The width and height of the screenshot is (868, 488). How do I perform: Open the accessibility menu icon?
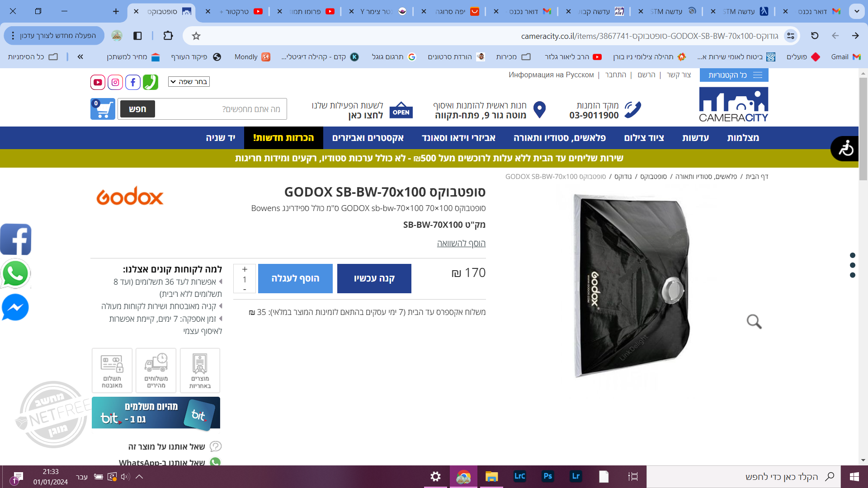(x=845, y=149)
